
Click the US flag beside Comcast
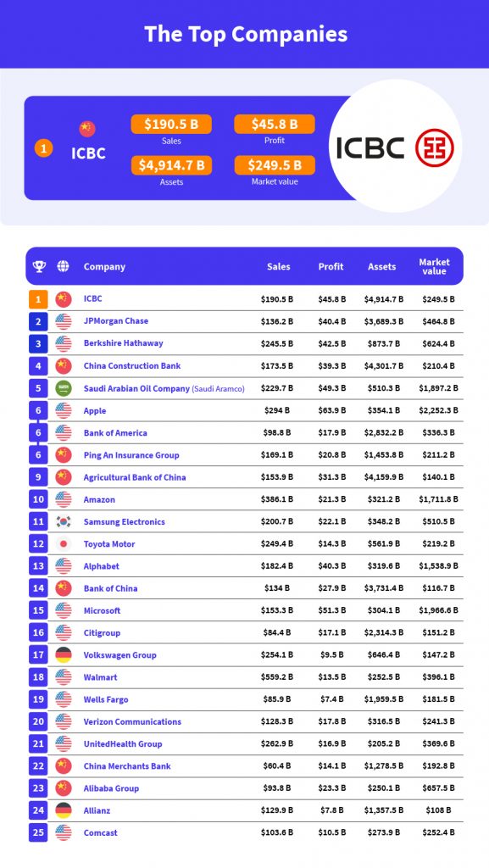64,832
